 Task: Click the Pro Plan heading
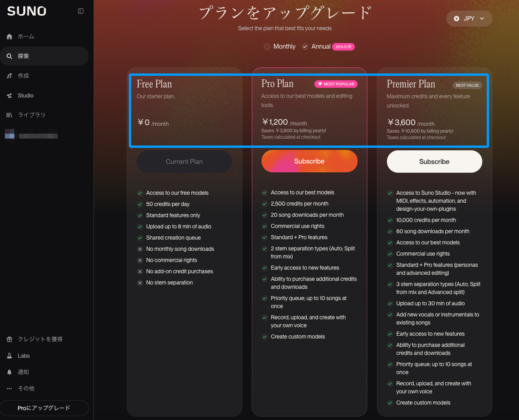(277, 84)
